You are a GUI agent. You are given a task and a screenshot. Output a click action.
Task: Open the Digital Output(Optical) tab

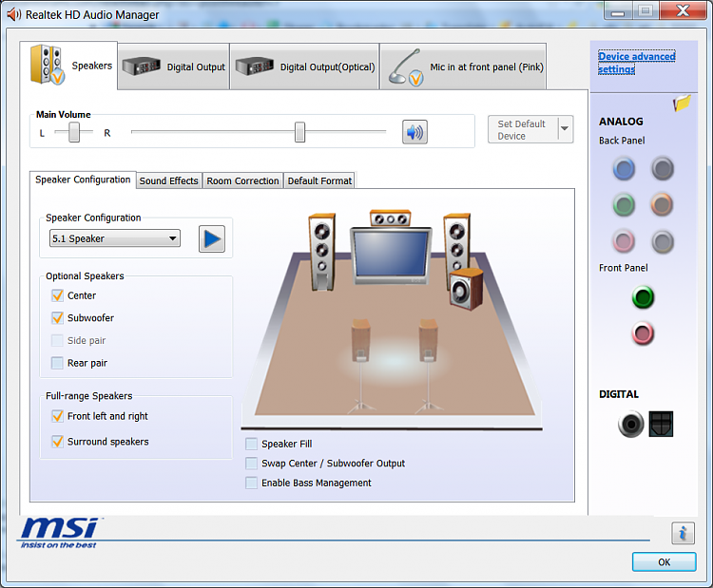pyautogui.click(x=304, y=66)
